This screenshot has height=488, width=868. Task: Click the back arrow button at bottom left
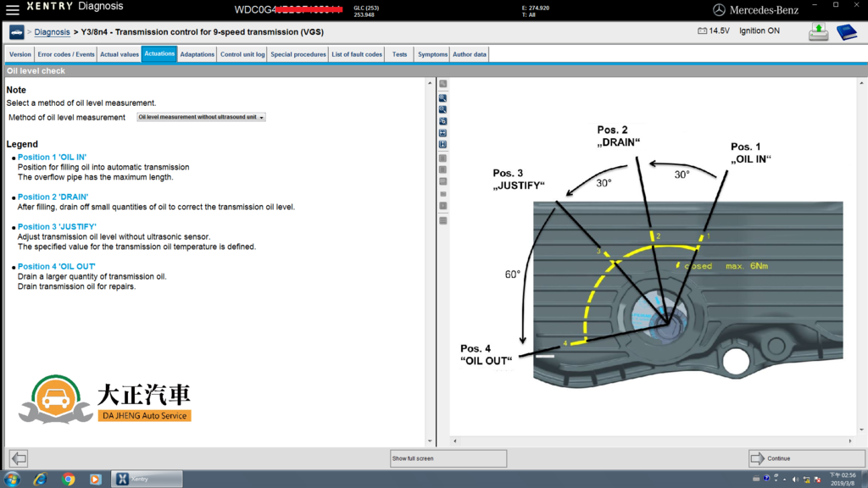click(19, 458)
